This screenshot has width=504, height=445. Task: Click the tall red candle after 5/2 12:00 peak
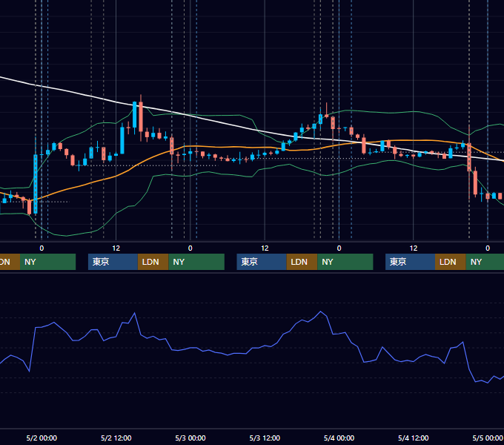tap(141, 116)
